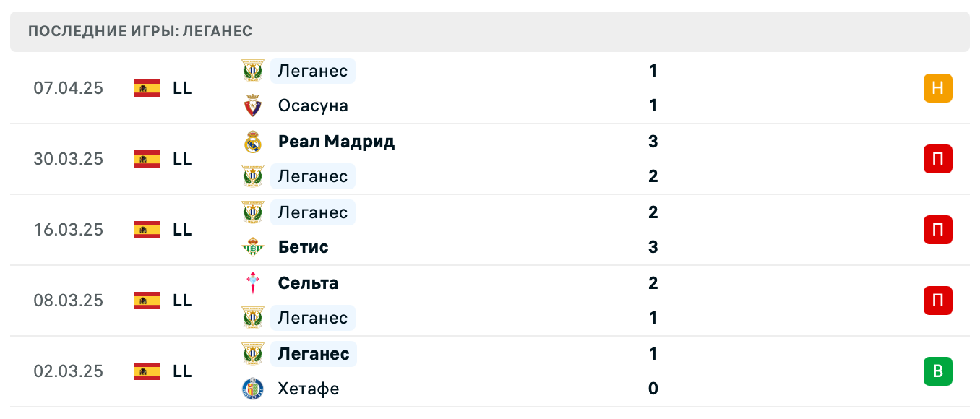Viewport: 980px width, 419px height.
Task: Click the Real Madrid club crest
Action: [253, 142]
